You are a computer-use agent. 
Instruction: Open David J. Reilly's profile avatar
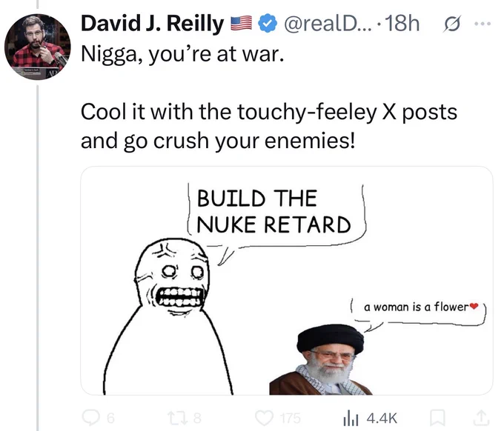(37, 47)
